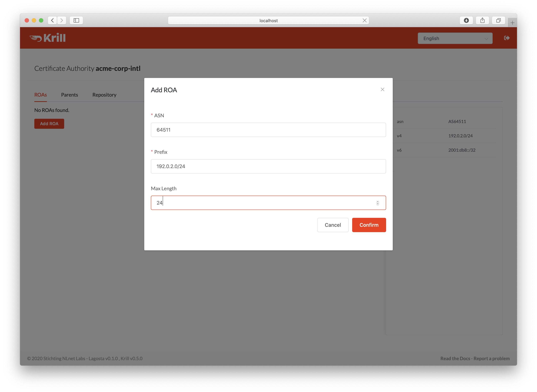Click the Add ROA dialog title
The height and width of the screenshot is (392, 537).
(164, 90)
